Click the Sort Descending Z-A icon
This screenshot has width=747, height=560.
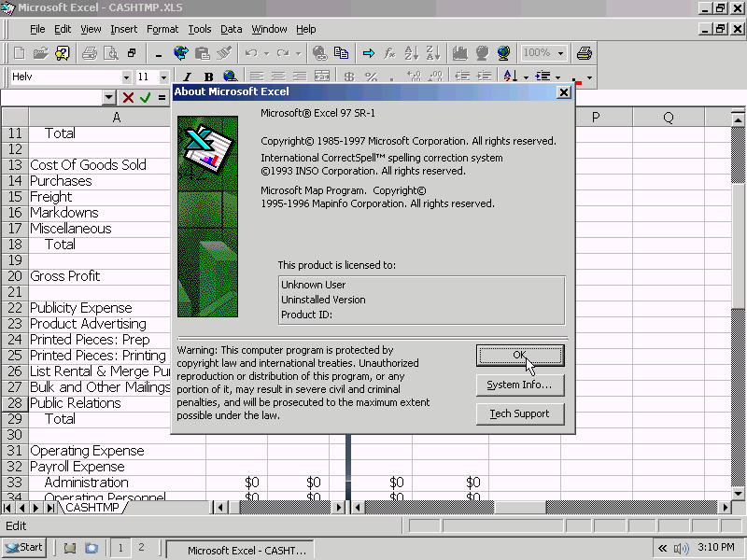pos(432,53)
